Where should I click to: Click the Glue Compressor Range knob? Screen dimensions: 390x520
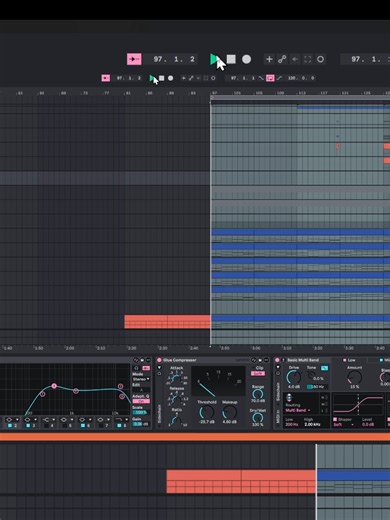[258, 394]
